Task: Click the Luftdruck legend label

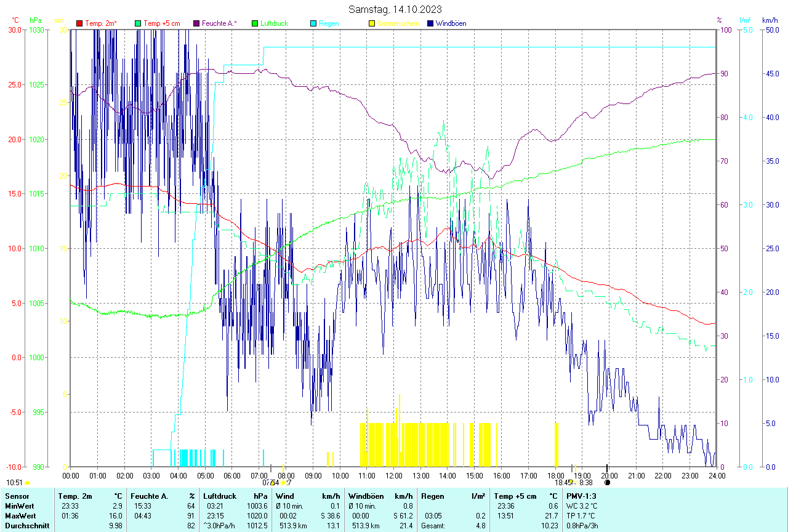Action: click(274, 23)
